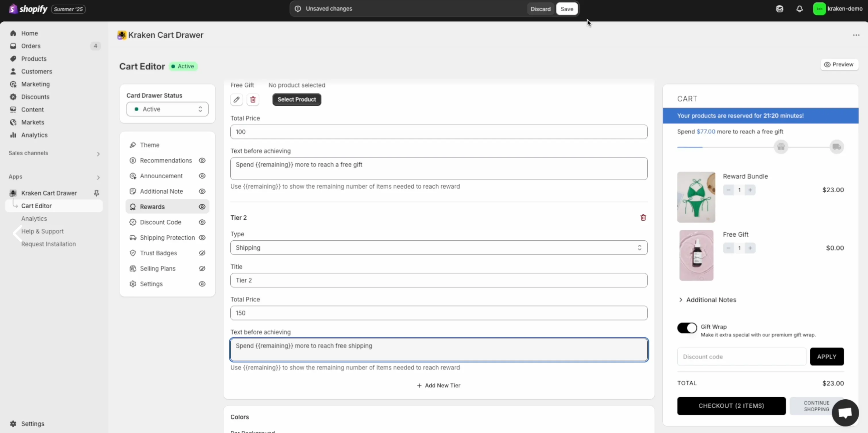
Task: Select the edit pencil icon under Free Gift
Action: point(237,99)
